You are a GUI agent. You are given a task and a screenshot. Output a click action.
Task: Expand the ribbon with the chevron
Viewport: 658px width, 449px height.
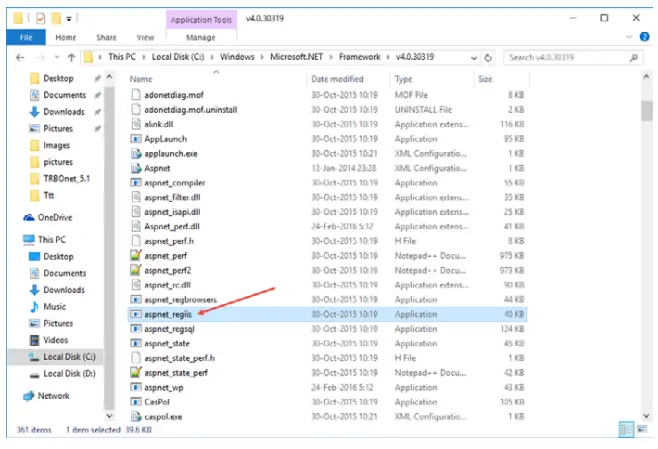coord(629,37)
